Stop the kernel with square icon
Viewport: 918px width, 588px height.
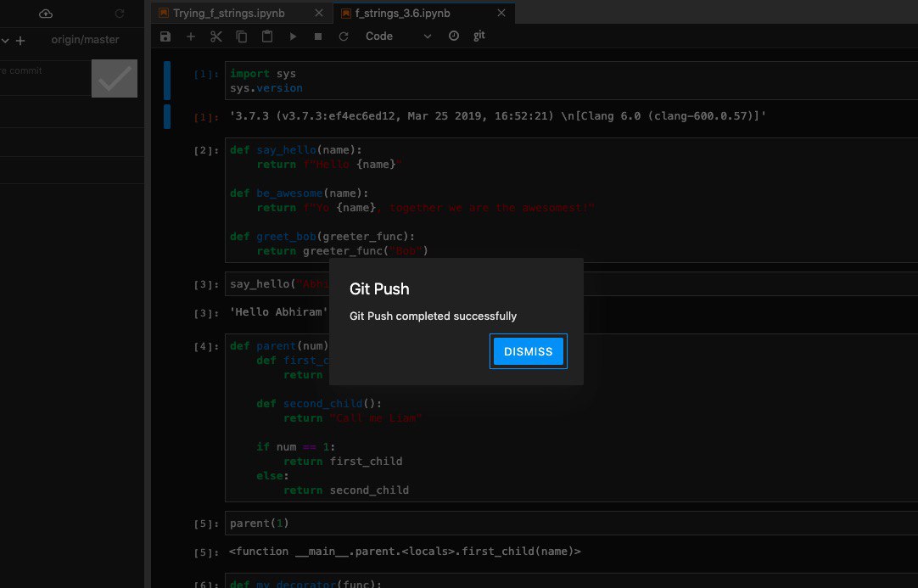(x=318, y=36)
